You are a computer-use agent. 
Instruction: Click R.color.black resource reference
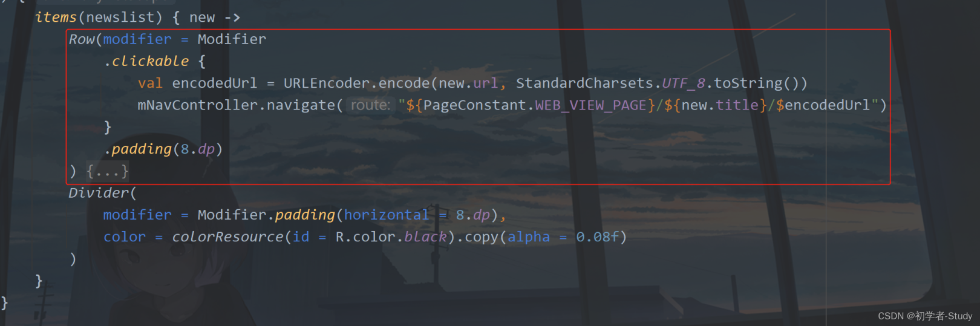coord(391,236)
